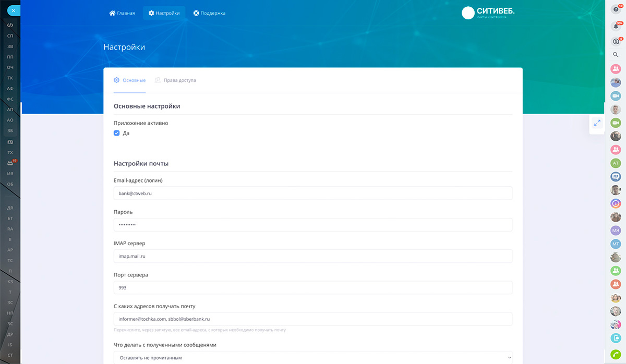This screenshot has height=364, width=626.
Task: Expand the received messages action dropdown
Action: tap(313, 358)
